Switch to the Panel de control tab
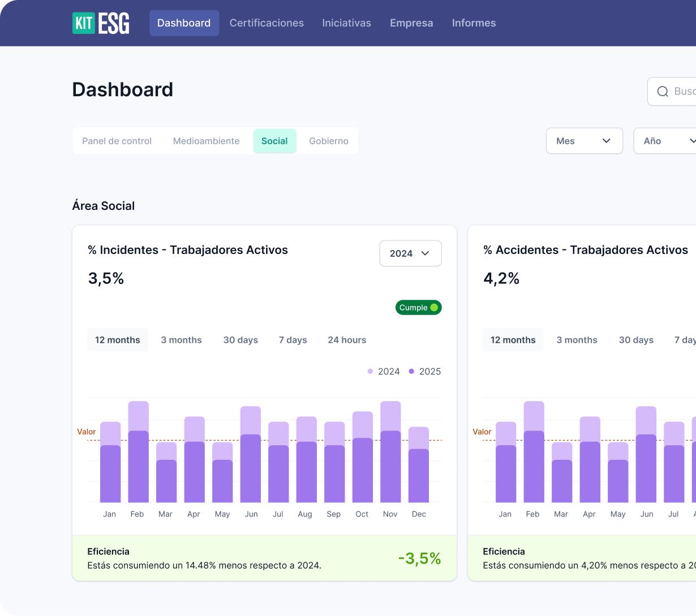The image size is (696, 616). click(117, 141)
